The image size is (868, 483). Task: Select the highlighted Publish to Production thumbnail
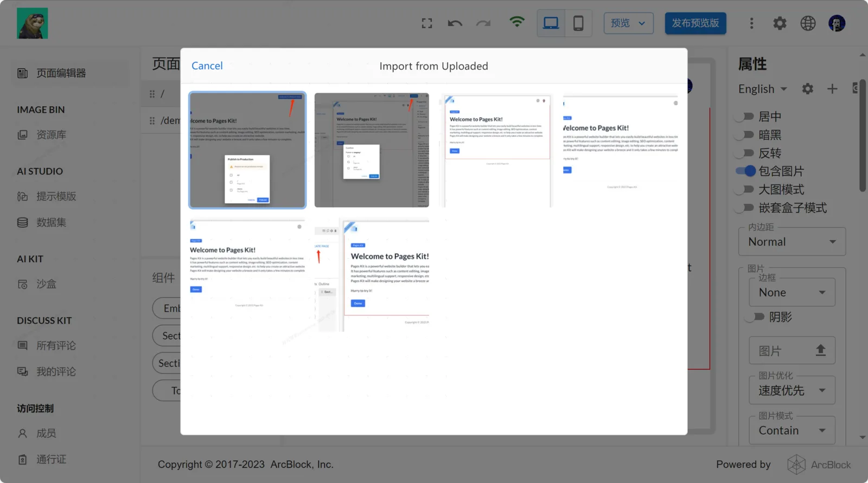pos(247,150)
